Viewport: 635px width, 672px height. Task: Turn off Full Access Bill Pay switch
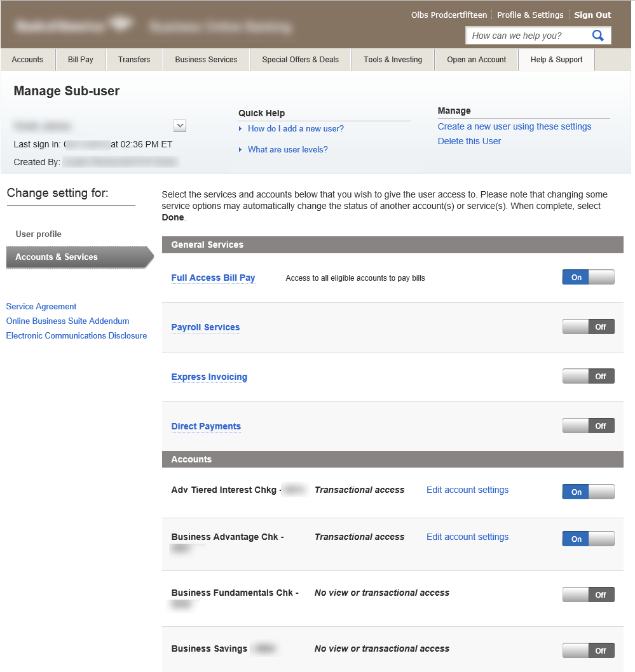click(x=588, y=278)
